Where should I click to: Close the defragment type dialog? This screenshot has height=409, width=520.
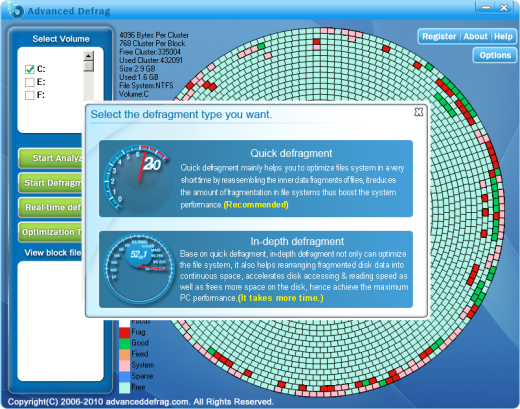(x=419, y=112)
